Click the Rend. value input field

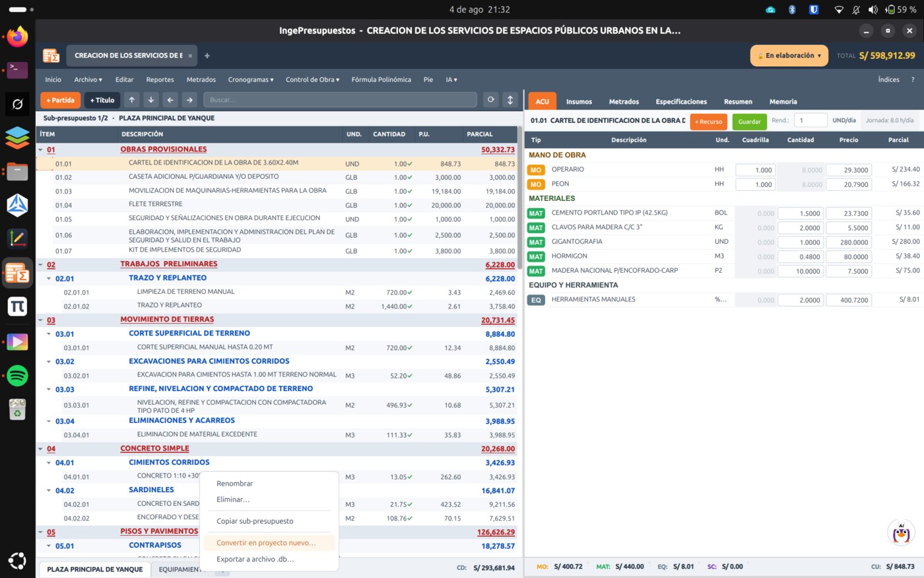tap(810, 120)
